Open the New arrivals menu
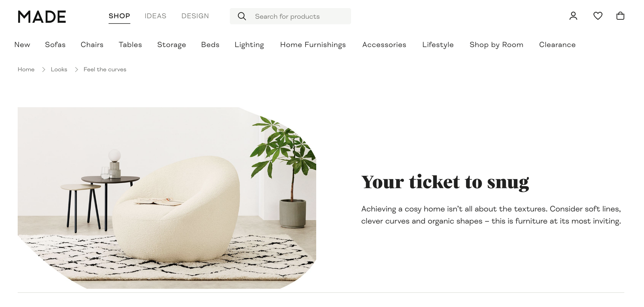Viewport: 644px width, 307px height. pyautogui.click(x=22, y=45)
